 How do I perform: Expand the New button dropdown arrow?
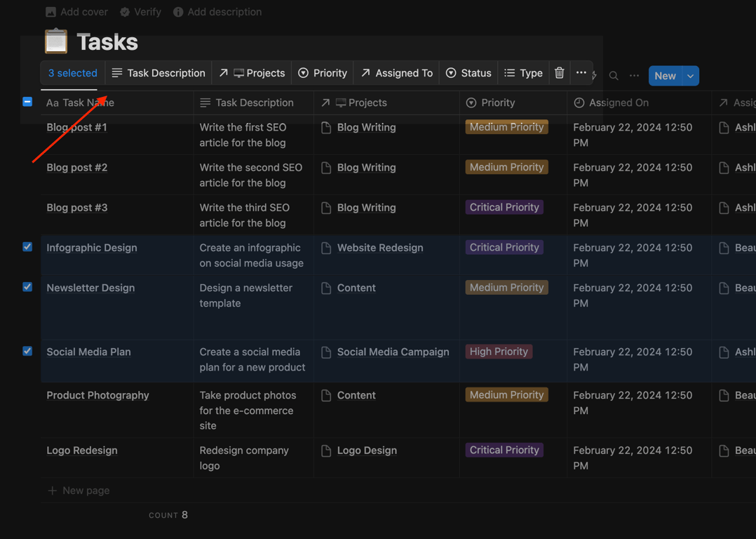(x=691, y=76)
